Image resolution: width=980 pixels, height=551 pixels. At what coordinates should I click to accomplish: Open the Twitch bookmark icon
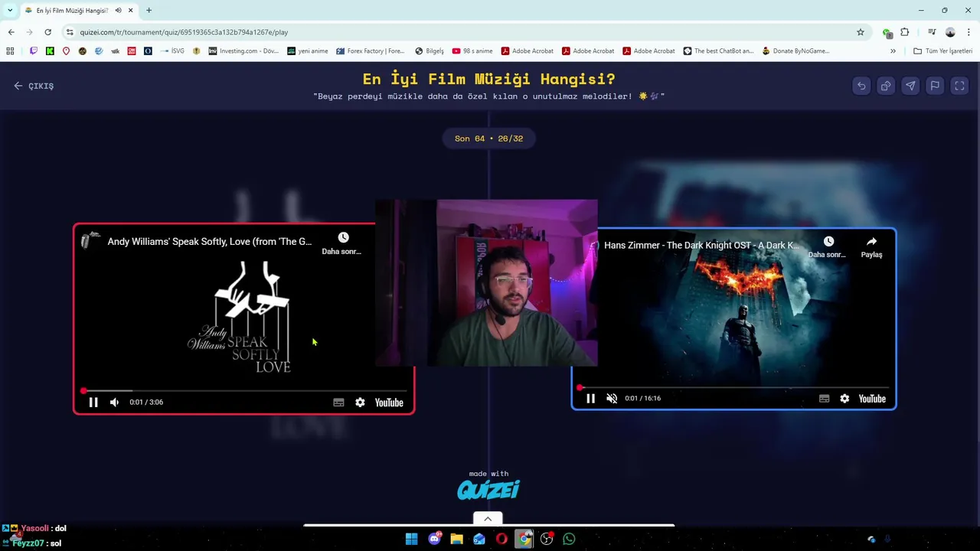(x=33, y=51)
